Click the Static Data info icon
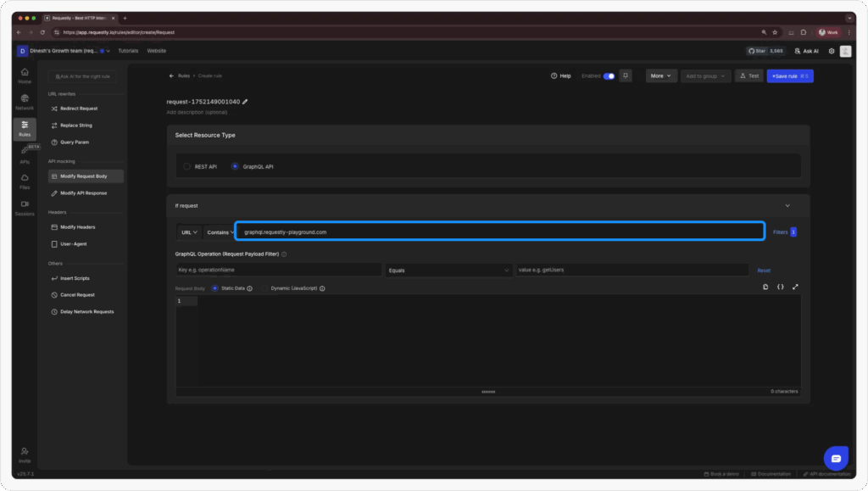 coord(250,288)
